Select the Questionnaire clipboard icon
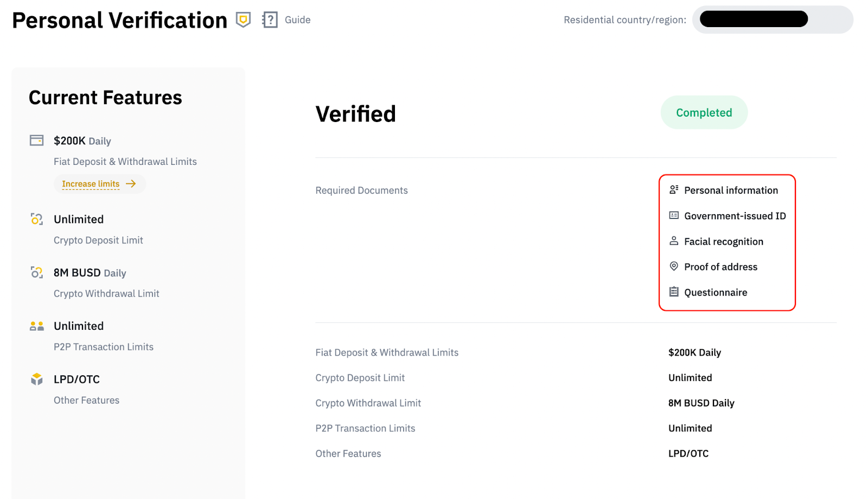Screen dimensions: 868x499 (673, 291)
